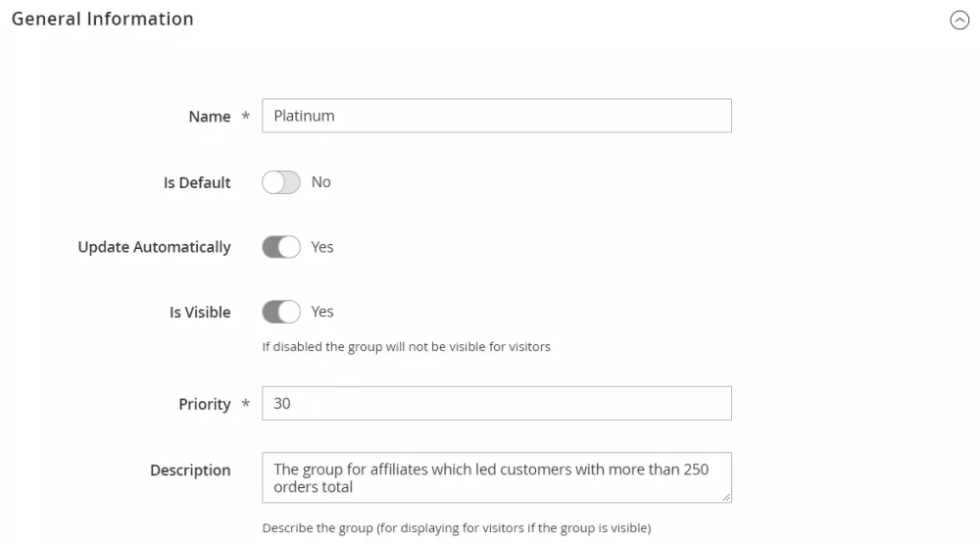
Task: Click the Description field label
Action: click(190, 470)
